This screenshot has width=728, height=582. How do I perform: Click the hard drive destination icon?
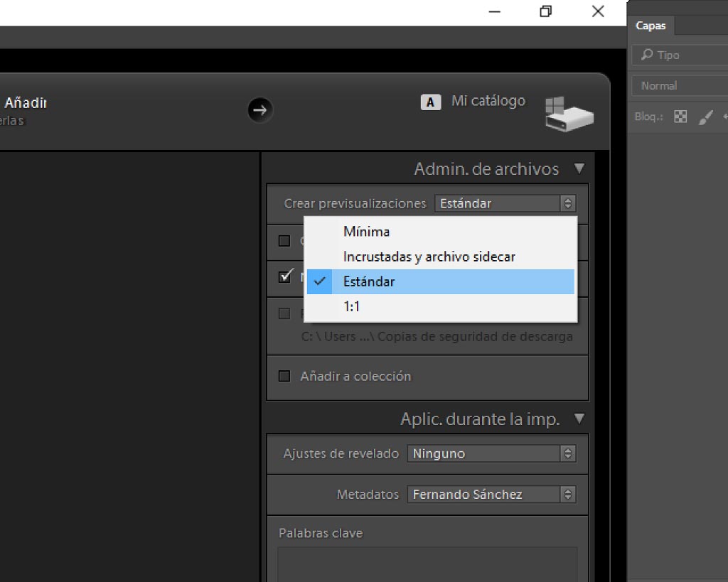[569, 114]
